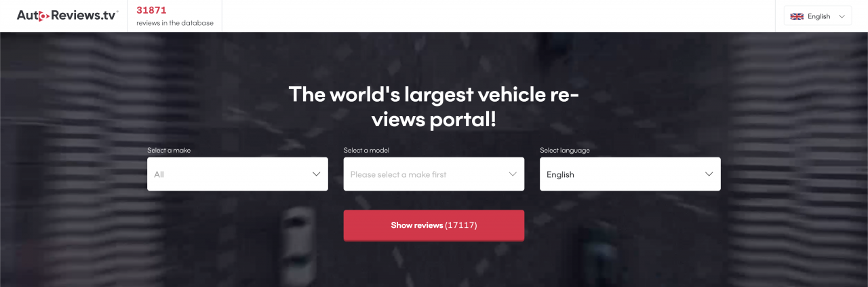Click the AutoReviews.tv logo
The width and height of the screenshot is (868, 287).
(x=68, y=16)
